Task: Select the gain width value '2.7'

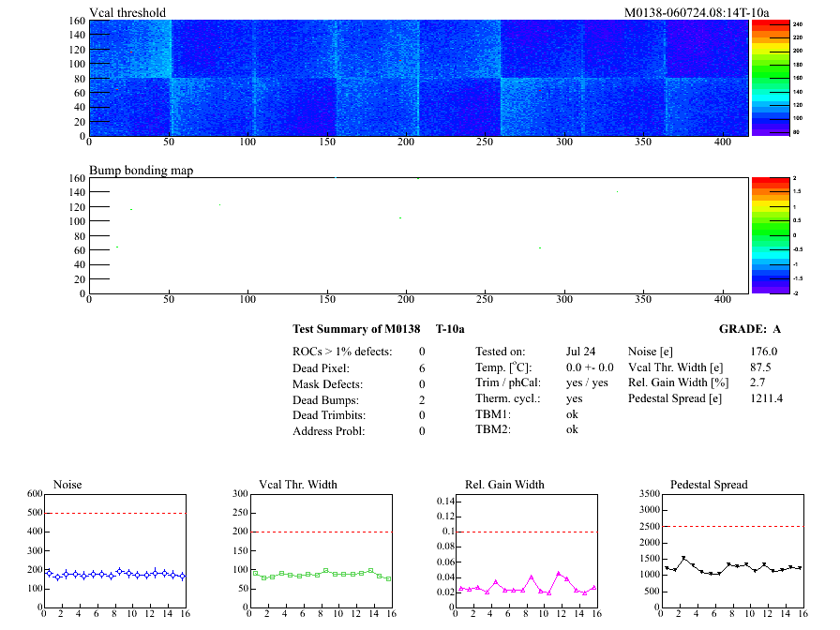Action: (x=757, y=382)
